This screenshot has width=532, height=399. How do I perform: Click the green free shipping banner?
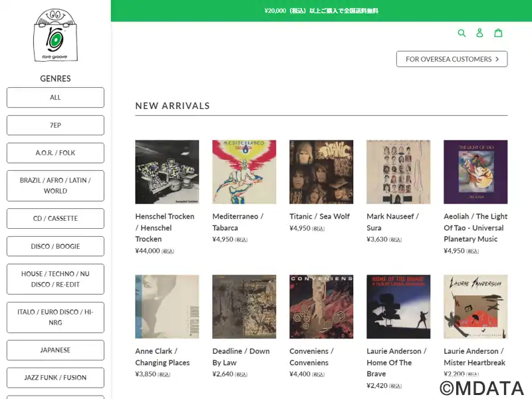pos(321,11)
